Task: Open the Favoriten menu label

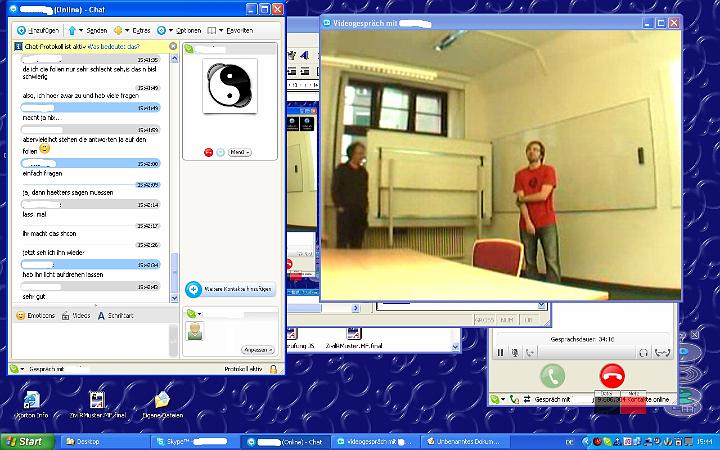Action: pyautogui.click(x=239, y=30)
